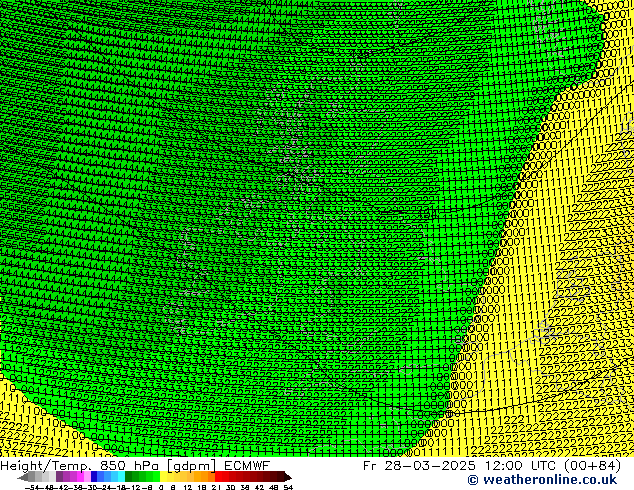634x490 pixels.
Task: Select the dark blue legend swatch near -30
Action: pyautogui.click(x=94, y=477)
